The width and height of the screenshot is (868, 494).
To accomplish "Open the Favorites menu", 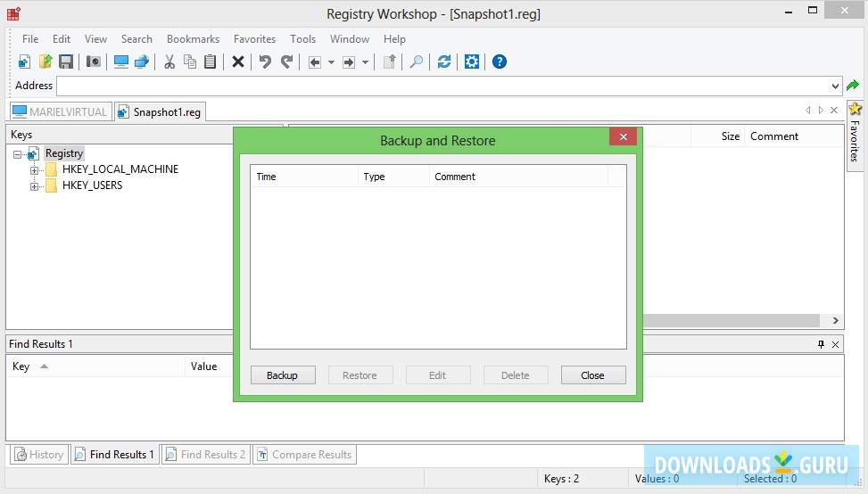I will (x=254, y=38).
